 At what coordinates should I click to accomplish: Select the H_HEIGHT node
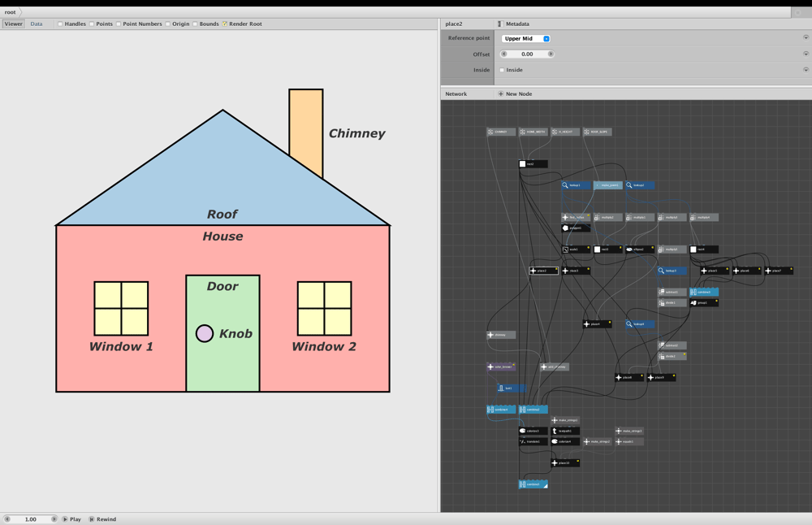click(x=565, y=132)
